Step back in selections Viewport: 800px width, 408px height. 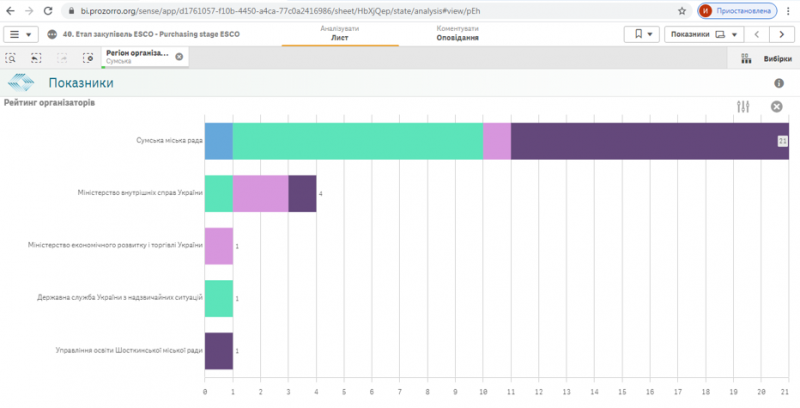pyautogui.click(x=36, y=58)
